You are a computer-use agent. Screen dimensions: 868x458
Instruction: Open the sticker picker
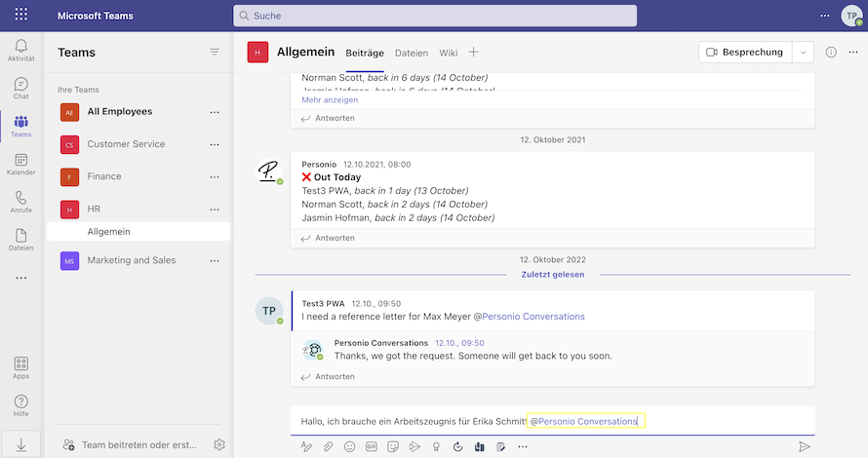click(x=393, y=446)
